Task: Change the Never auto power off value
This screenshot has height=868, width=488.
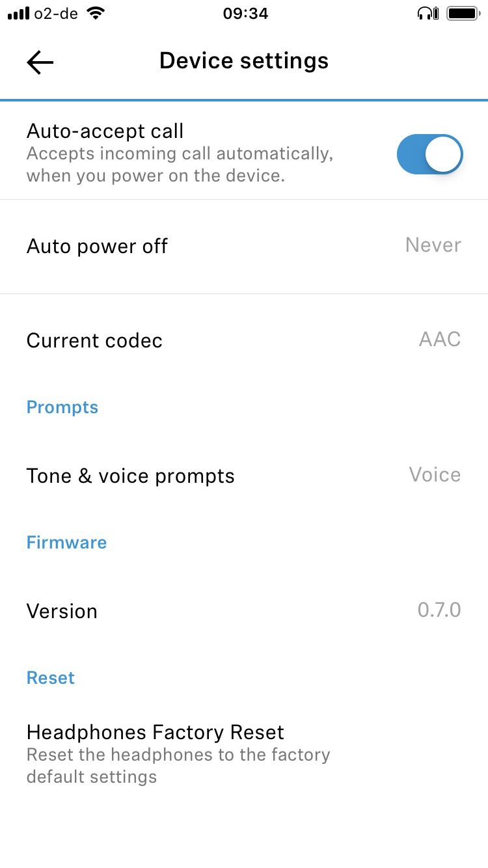Action: tap(433, 245)
